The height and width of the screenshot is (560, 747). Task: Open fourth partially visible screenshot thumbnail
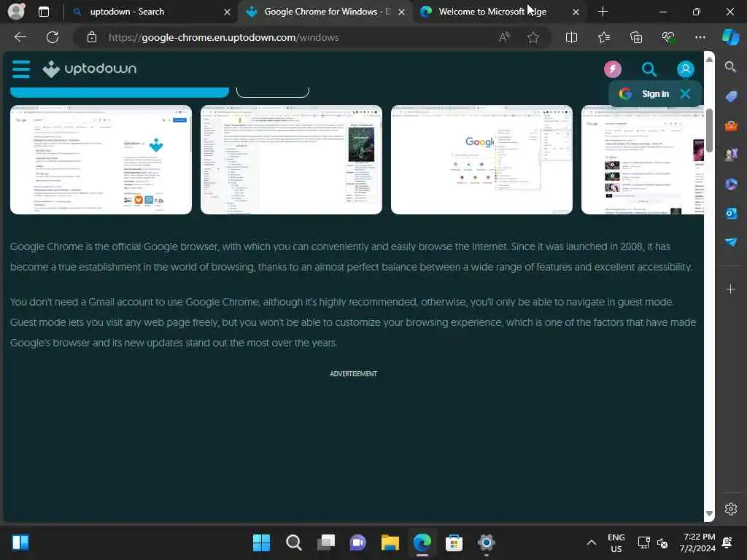(x=642, y=160)
